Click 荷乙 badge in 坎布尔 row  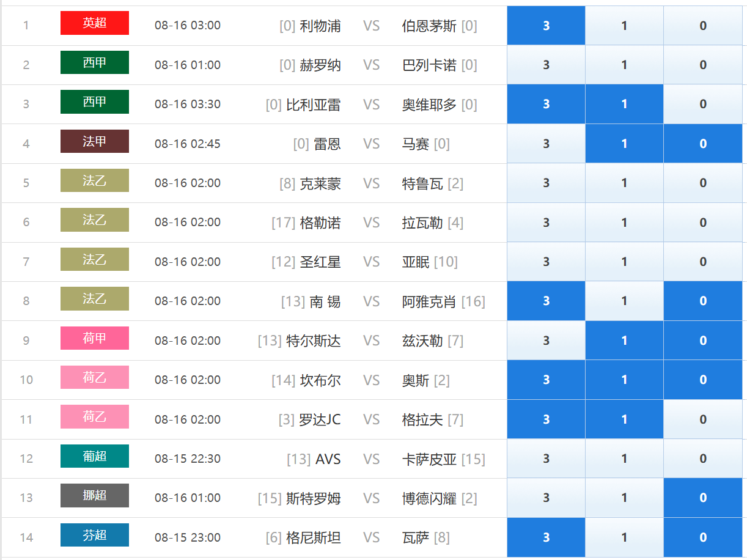[95, 377]
